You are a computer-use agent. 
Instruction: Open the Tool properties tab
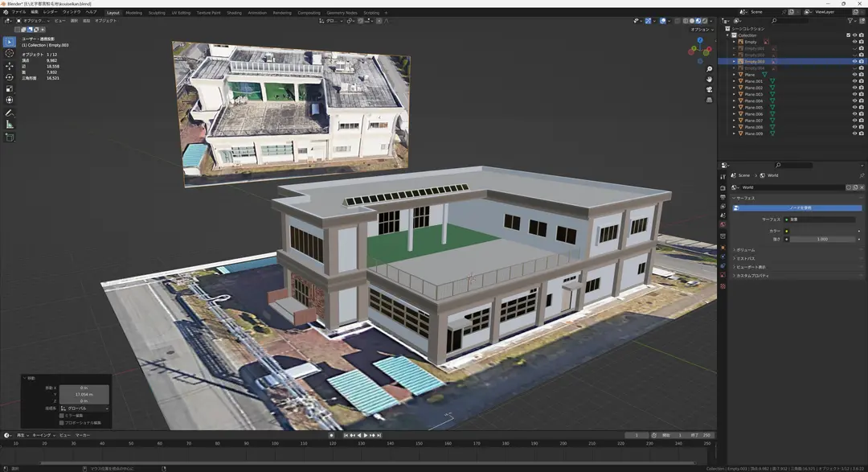723,177
